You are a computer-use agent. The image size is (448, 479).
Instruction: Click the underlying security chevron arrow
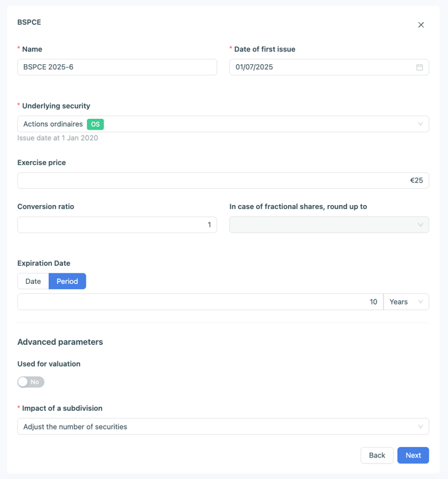pos(420,124)
